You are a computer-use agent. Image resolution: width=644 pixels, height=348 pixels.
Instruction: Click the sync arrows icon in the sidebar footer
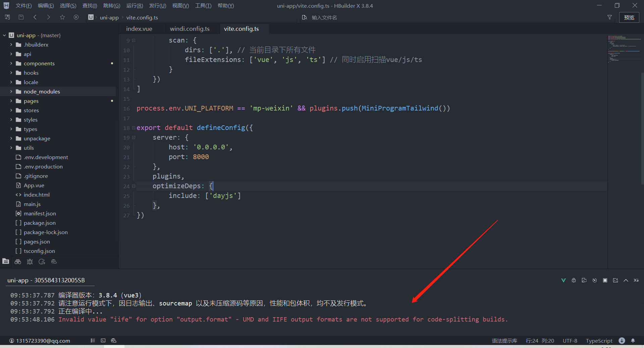pyautogui.click(x=42, y=262)
